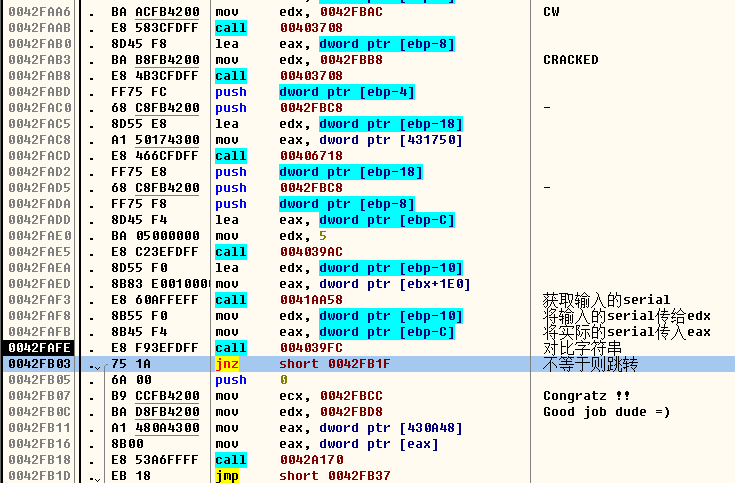Click address 0042FB1D
The image size is (735, 483).
pos(39,475)
